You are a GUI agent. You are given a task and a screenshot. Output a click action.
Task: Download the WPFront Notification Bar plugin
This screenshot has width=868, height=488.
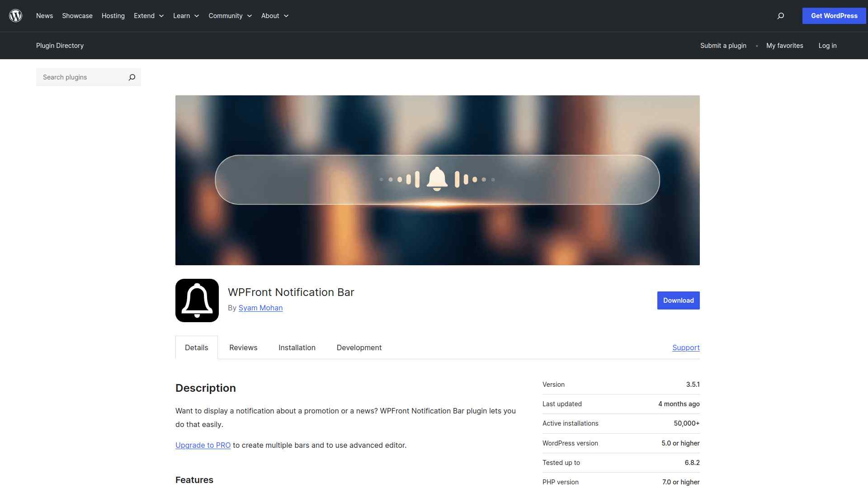point(678,300)
